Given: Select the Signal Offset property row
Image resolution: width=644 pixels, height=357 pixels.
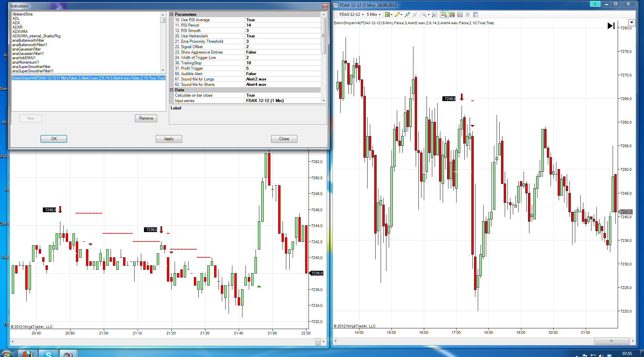Looking at the screenshot, I should point(247,47).
